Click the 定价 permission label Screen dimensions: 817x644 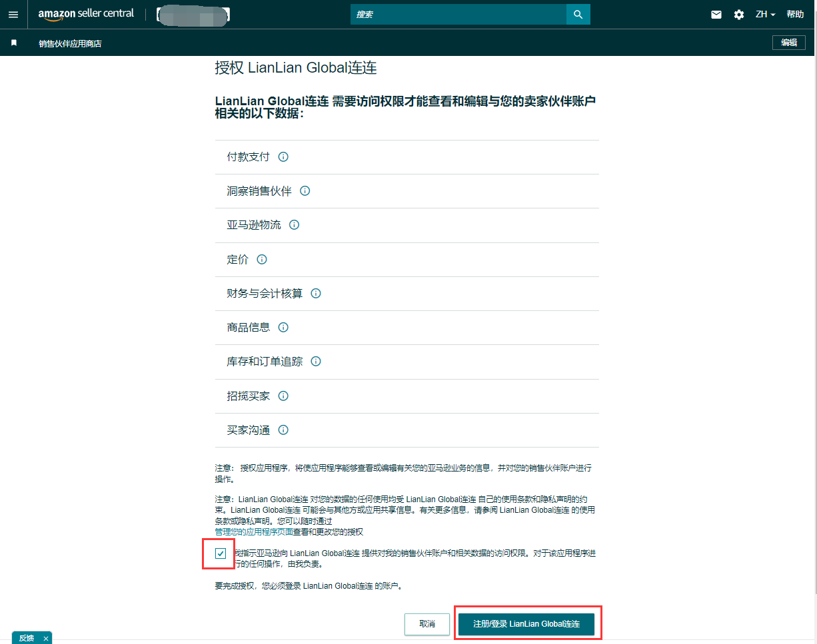click(237, 260)
